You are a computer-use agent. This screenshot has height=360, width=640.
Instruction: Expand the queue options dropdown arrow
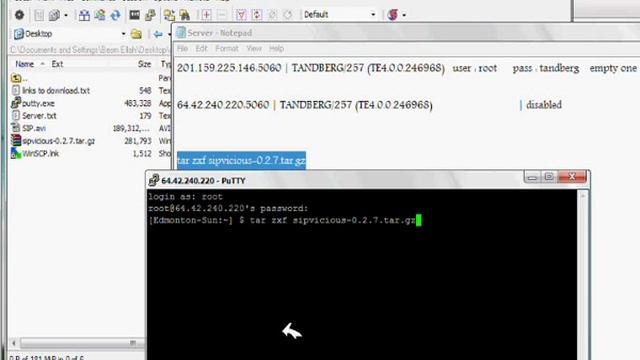pyautogui.click(x=66, y=16)
